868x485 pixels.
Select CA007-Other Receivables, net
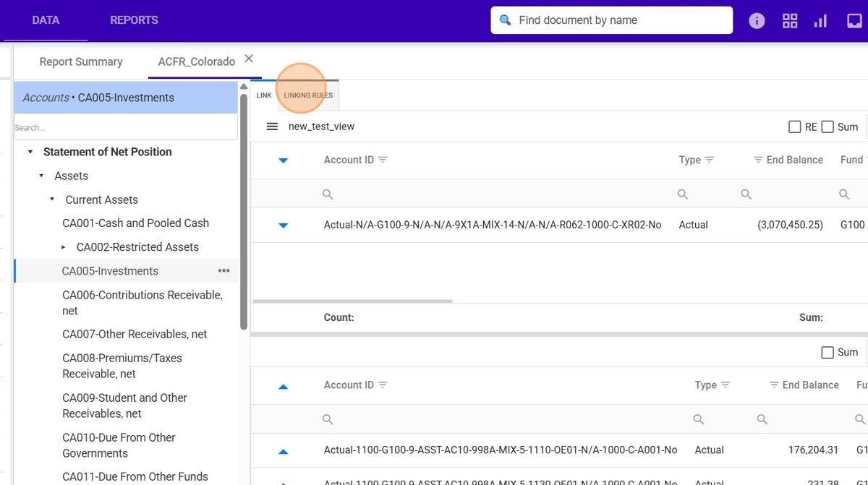click(135, 334)
